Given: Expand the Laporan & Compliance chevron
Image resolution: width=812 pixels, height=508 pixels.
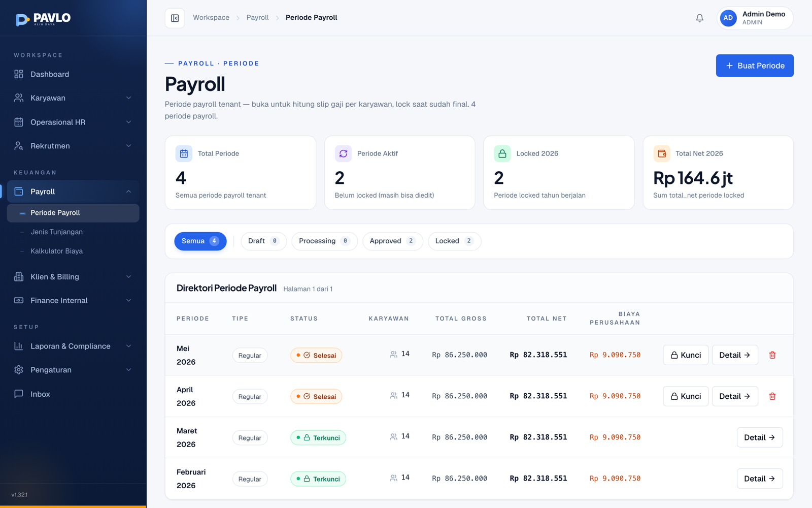Looking at the screenshot, I should pos(128,346).
